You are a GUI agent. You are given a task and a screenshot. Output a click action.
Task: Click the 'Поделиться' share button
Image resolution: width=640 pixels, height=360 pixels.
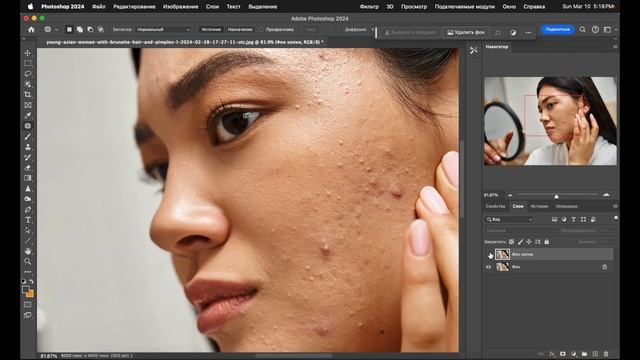558,29
